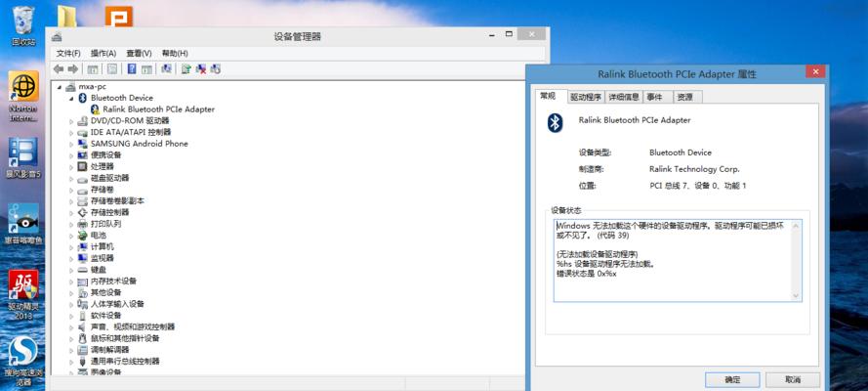Open the 查看(V) menu
The width and height of the screenshot is (868, 391).
[x=139, y=53]
